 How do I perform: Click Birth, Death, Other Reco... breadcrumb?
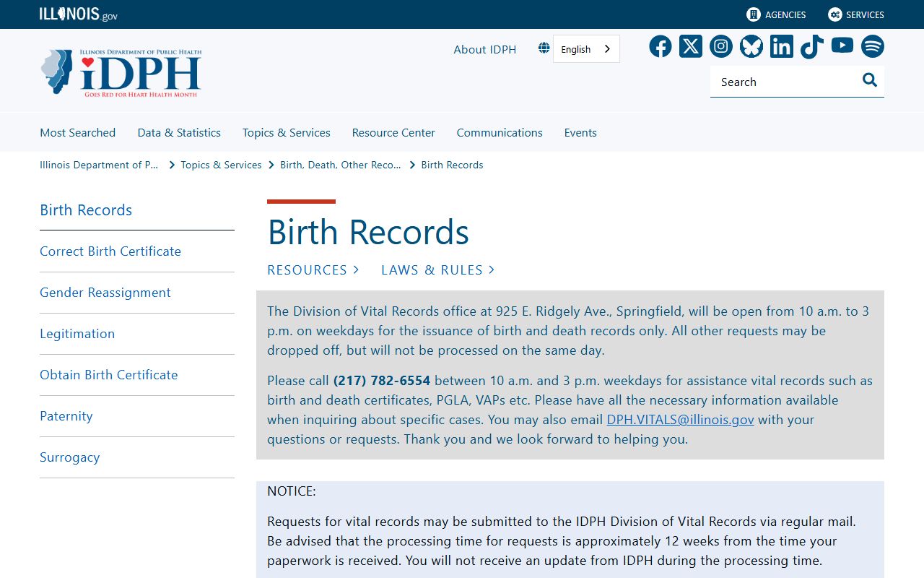coord(341,165)
